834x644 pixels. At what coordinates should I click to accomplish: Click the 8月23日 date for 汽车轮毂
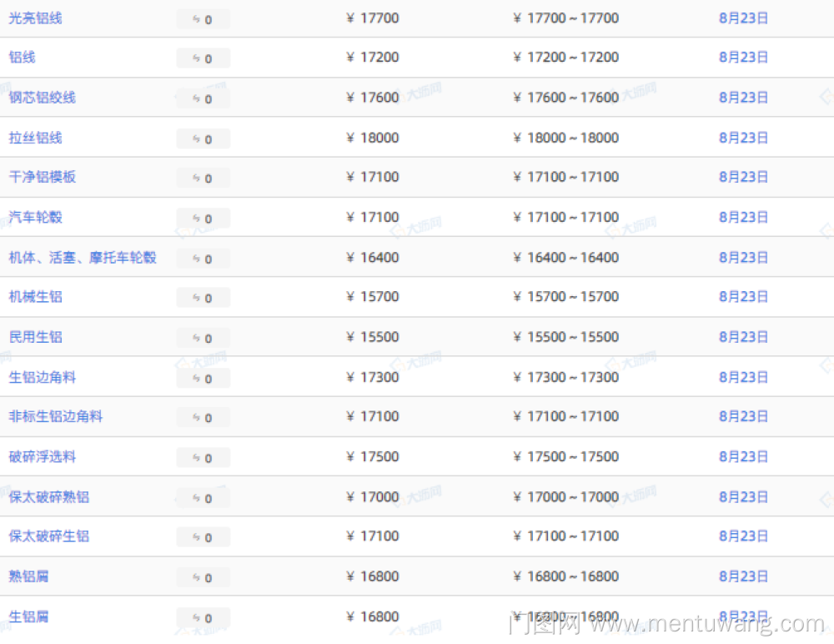pyautogui.click(x=743, y=217)
